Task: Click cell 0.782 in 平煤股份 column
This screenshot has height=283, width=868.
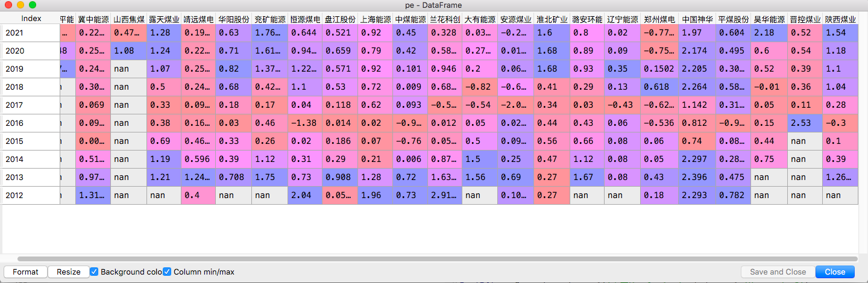Action: coord(734,196)
